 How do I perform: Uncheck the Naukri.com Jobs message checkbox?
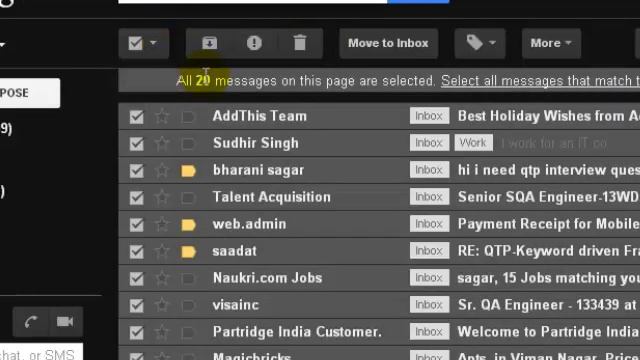coord(137,278)
